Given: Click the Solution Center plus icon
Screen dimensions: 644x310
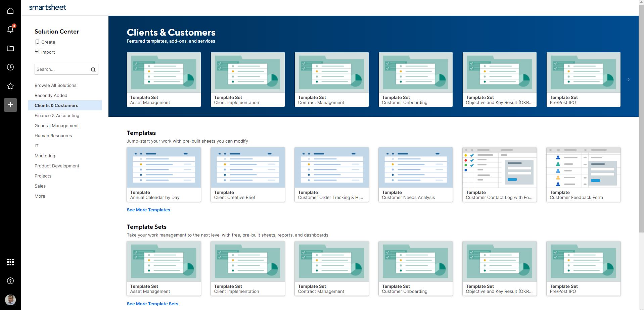Looking at the screenshot, I should [10, 105].
